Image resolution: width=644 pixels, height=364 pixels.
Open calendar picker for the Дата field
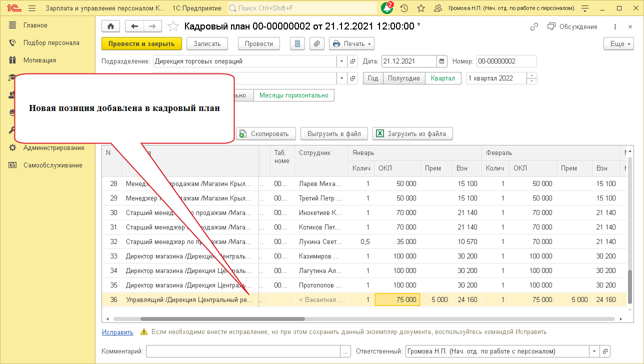click(442, 61)
